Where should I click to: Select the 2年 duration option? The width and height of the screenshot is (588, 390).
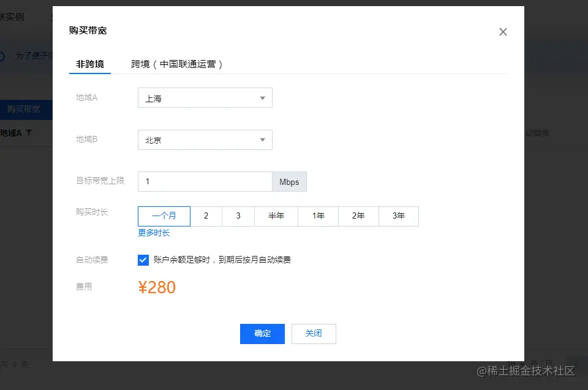click(x=358, y=216)
